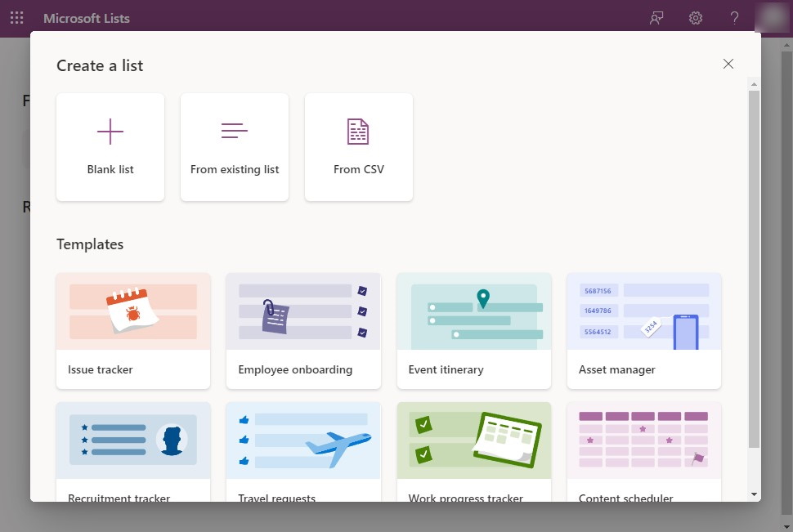The width and height of the screenshot is (793, 532).
Task: Open Travel requests airplane thumbnail
Action: point(303,440)
